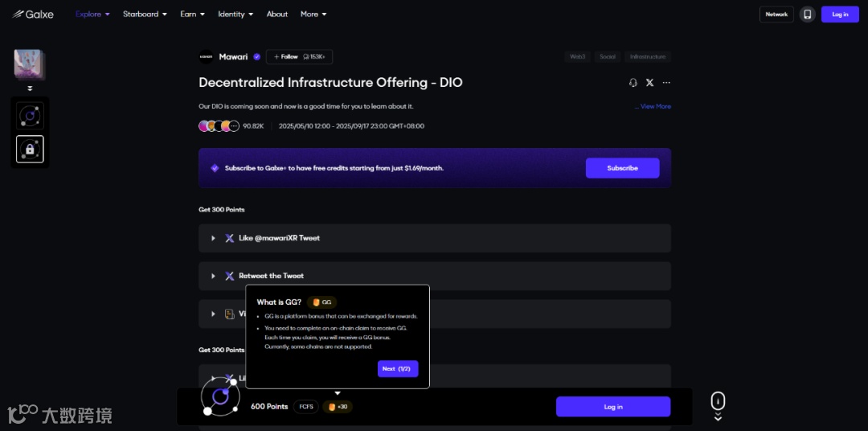Click first Get 300 Points heading
The image size is (868, 431).
point(222,210)
